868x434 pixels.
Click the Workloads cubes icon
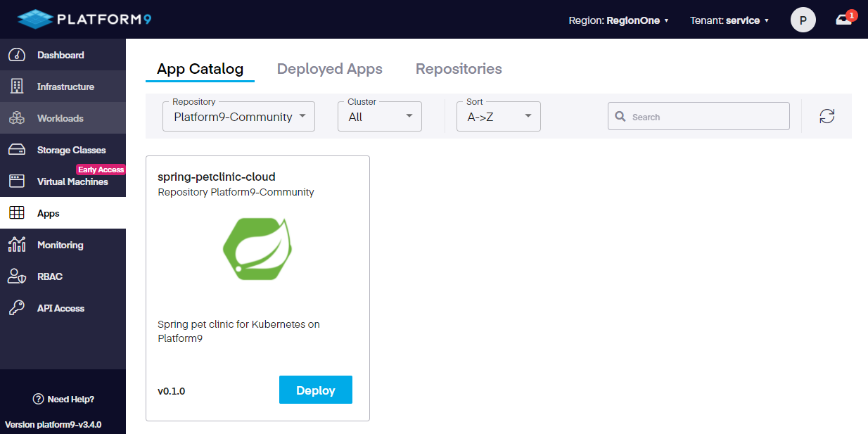[17, 118]
